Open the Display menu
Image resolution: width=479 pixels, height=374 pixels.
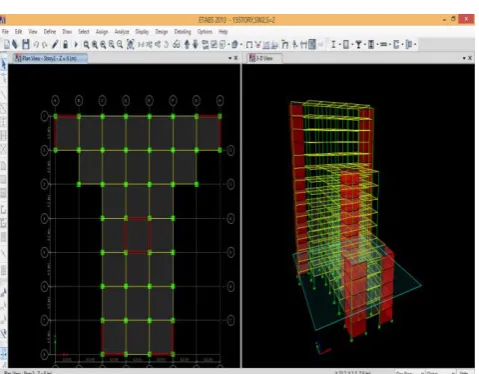click(142, 32)
